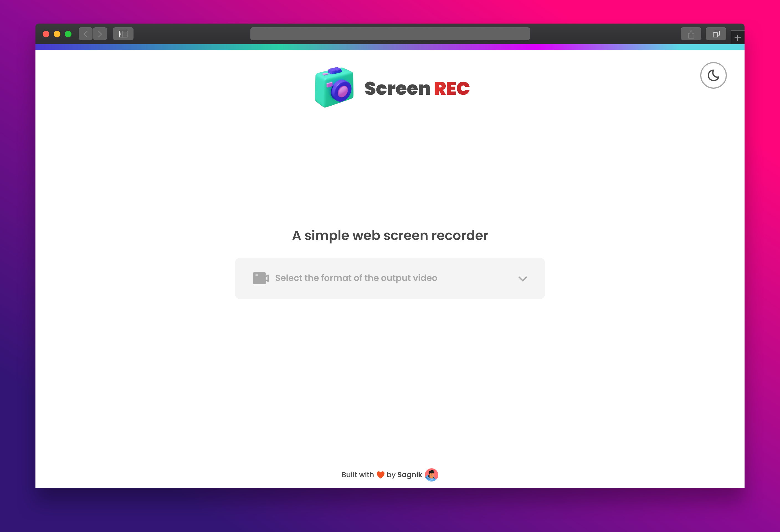
Task: Go forward with browser forward arrow
Action: (100, 34)
